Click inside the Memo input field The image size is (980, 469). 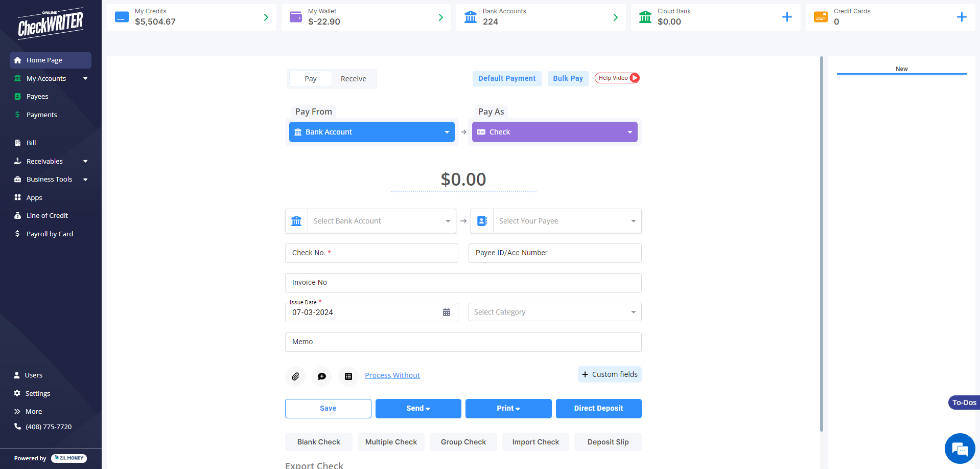[463, 342]
